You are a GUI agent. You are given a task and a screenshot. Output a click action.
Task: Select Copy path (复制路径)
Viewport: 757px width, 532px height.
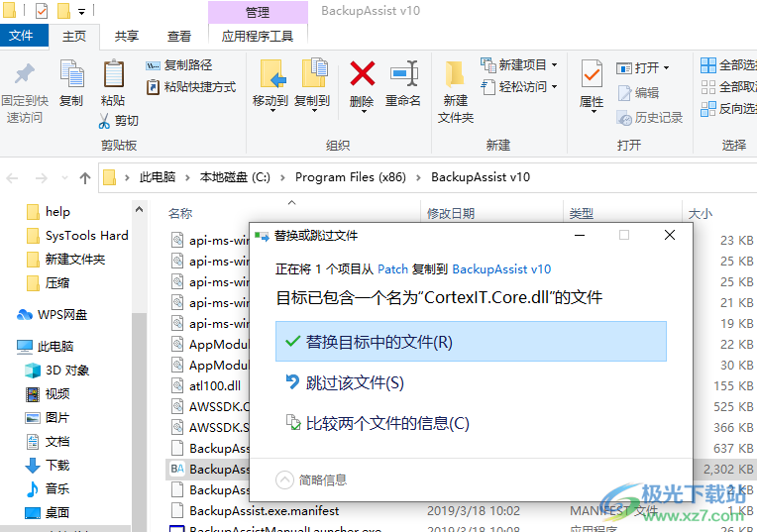point(179,65)
